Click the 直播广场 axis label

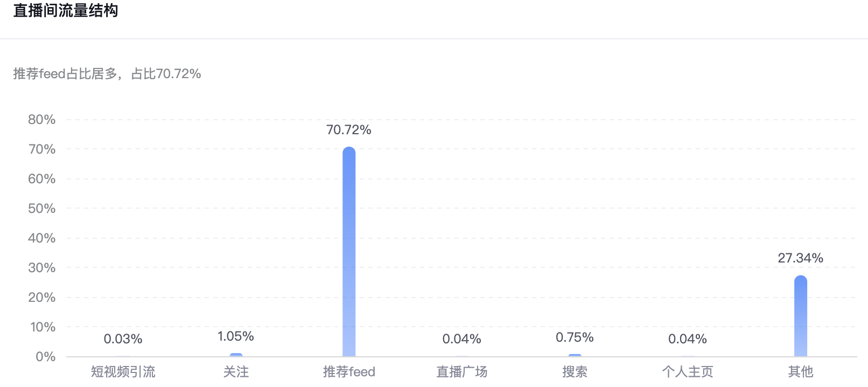[462, 372]
